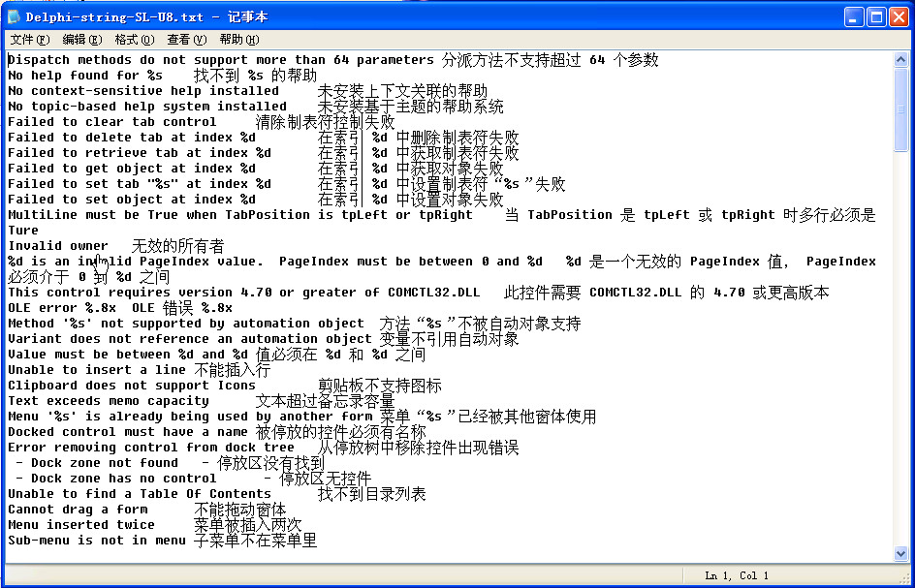This screenshot has height=588, width=915.
Task: Click text 'Menu '%s' is already being used'
Action: [128, 417]
